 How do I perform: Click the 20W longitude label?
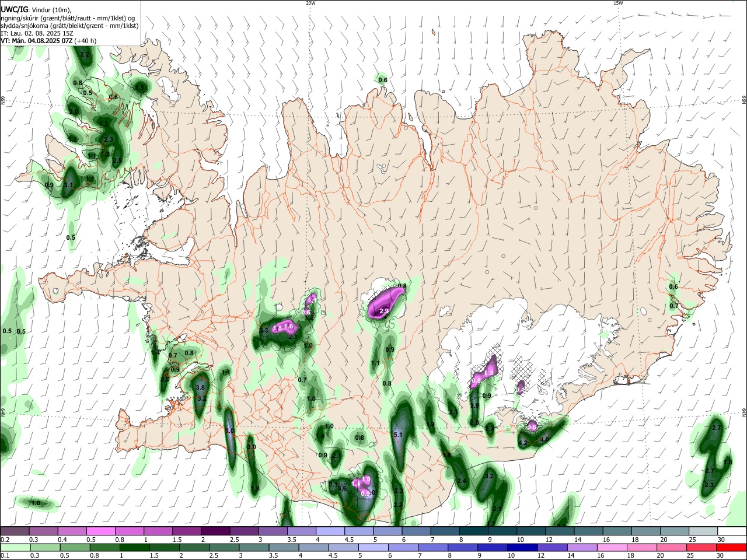click(310, 3)
